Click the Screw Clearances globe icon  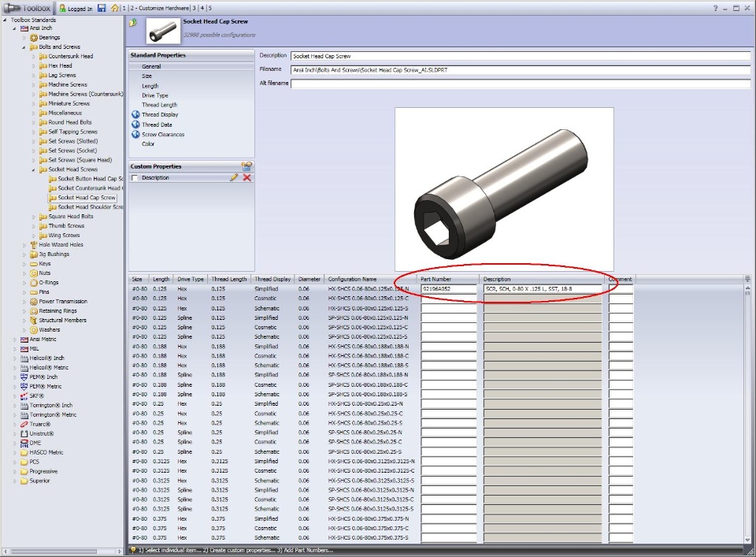tap(135, 134)
